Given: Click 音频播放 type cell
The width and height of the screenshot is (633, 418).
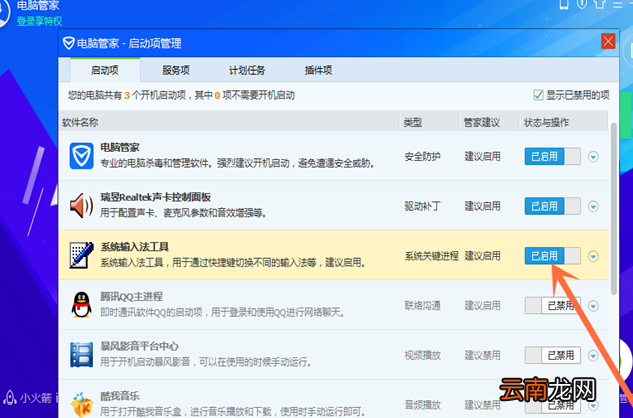Looking at the screenshot, I should click(x=422, y=405).
